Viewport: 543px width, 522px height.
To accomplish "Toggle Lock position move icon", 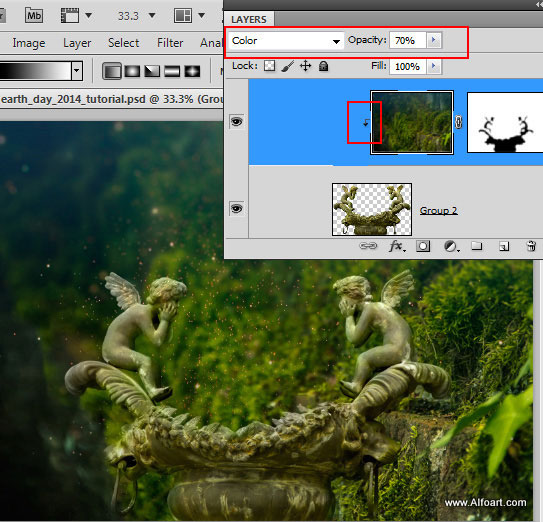I will coord(305,65).
